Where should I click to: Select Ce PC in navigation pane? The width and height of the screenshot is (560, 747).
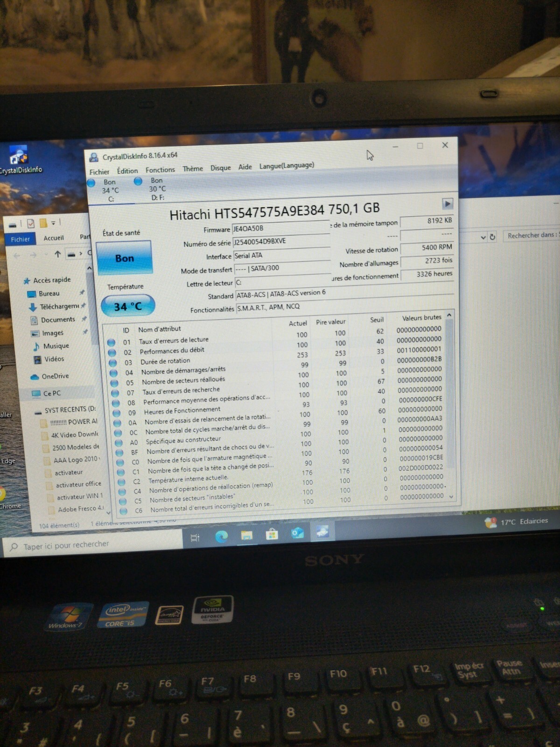pos(51,394)
